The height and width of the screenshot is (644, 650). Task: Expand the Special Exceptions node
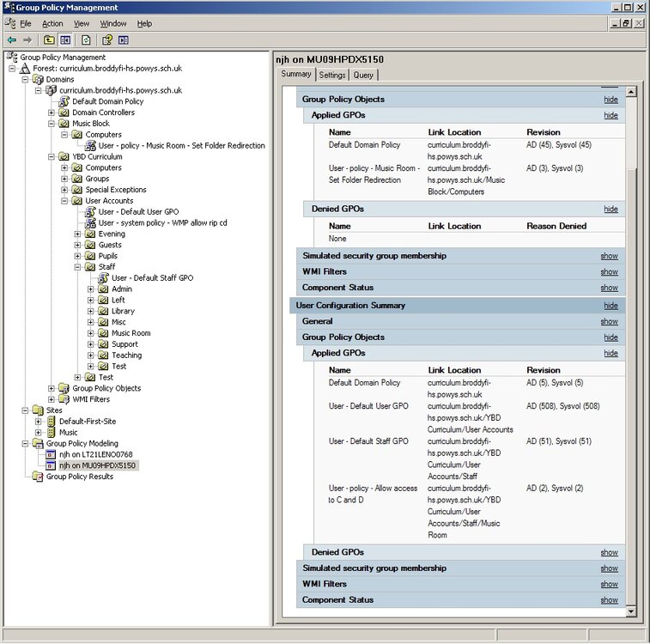[64, 190]
